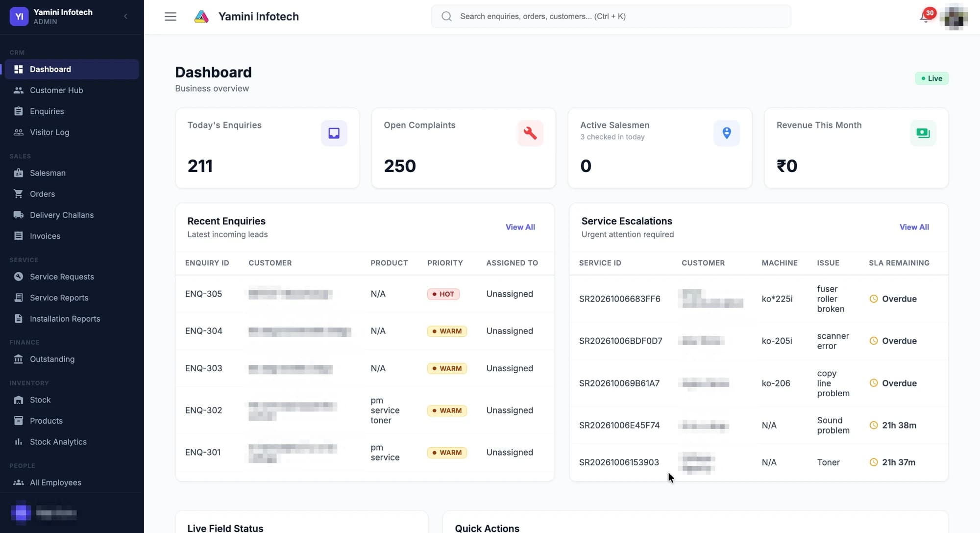Open the Open Complaints card
This screenshot has width=980, height=533.
(x=464, y=148)
